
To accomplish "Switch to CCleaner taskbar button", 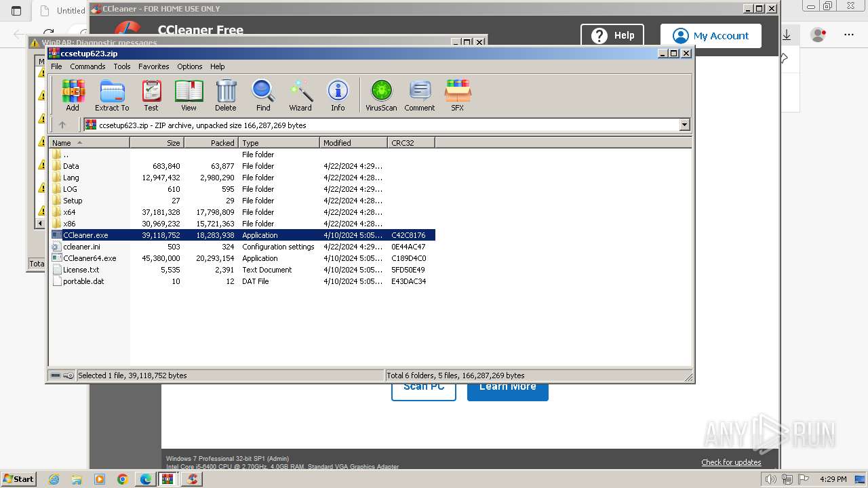I will (x=193, y=479).
